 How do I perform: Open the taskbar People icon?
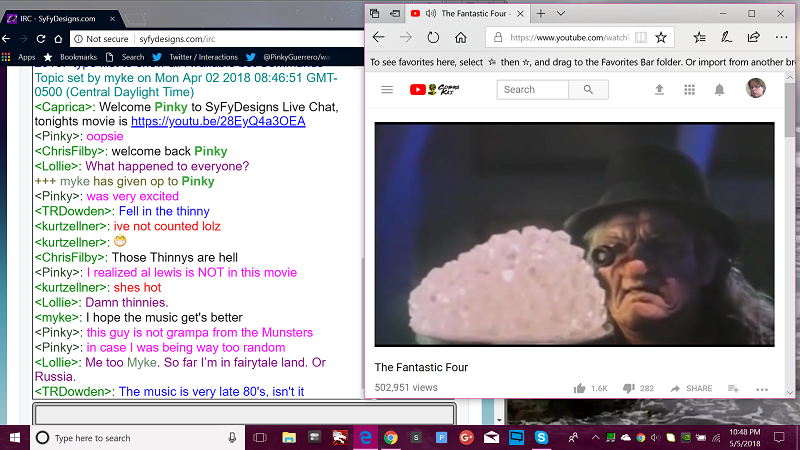[x=573, y=438]
